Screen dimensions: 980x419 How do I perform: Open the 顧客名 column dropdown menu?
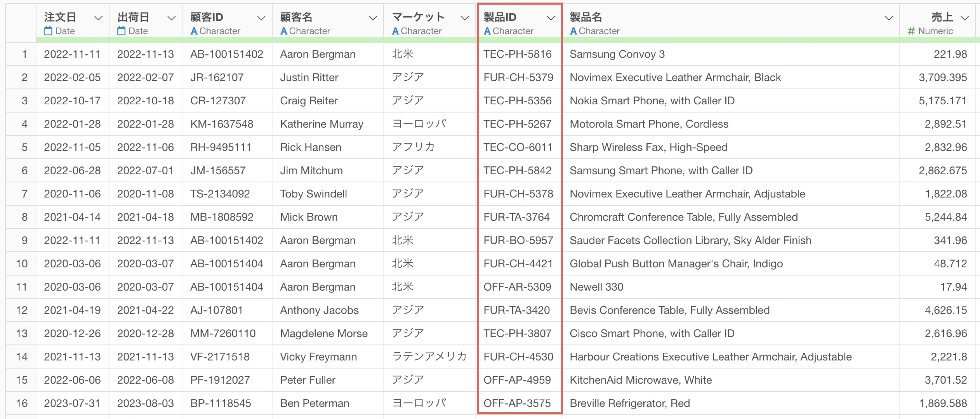(x=373, y=18)
